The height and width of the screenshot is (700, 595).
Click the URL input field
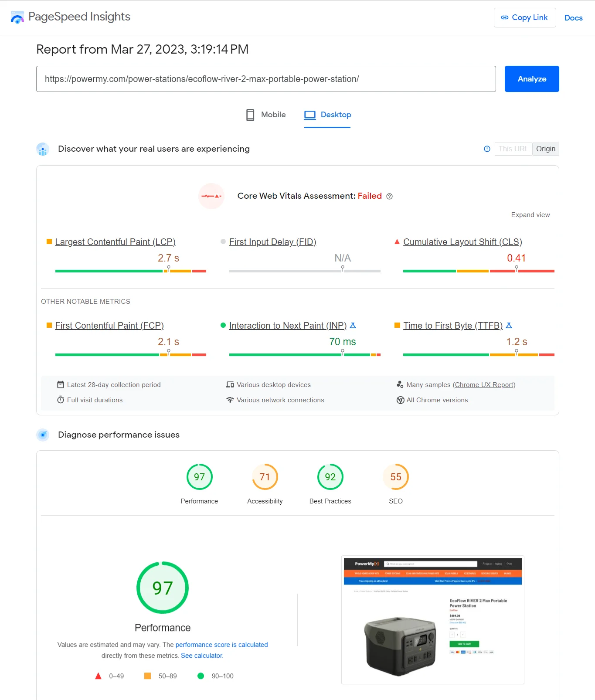[266, 79]
